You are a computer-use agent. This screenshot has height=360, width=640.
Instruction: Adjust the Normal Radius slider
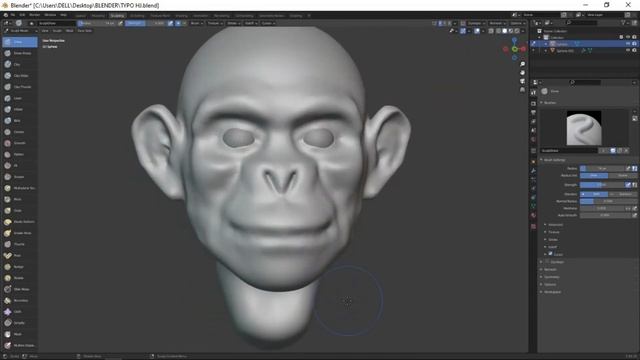coord(608,201)
